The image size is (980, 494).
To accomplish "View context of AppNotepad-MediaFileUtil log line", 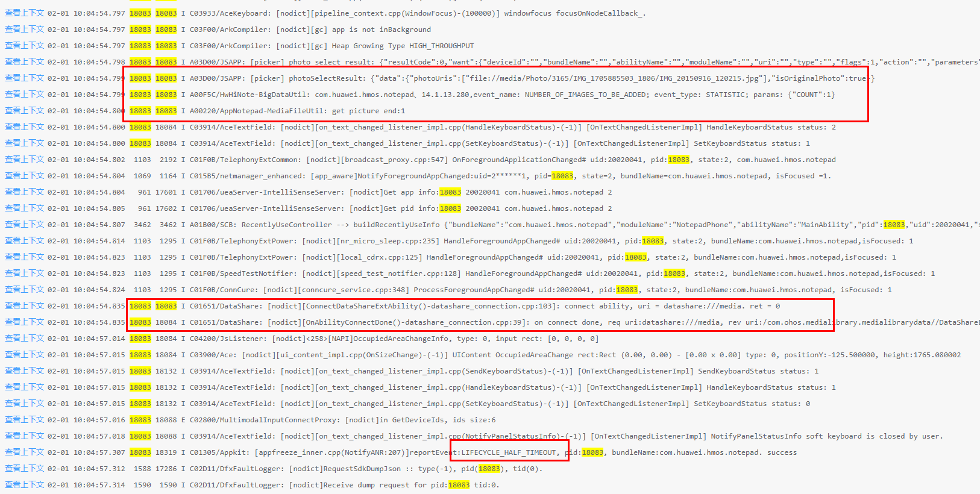I will [24, 110].
